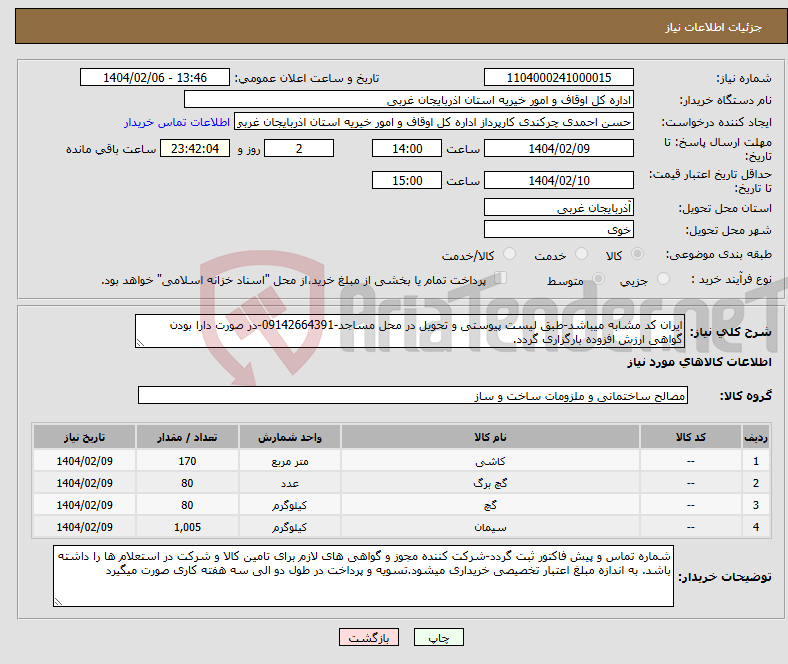Click the quantity 170 cell

(187, 461)
